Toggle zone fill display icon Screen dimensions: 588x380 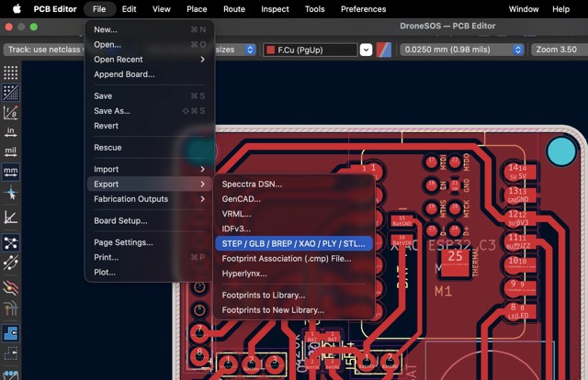pos(10,333)
